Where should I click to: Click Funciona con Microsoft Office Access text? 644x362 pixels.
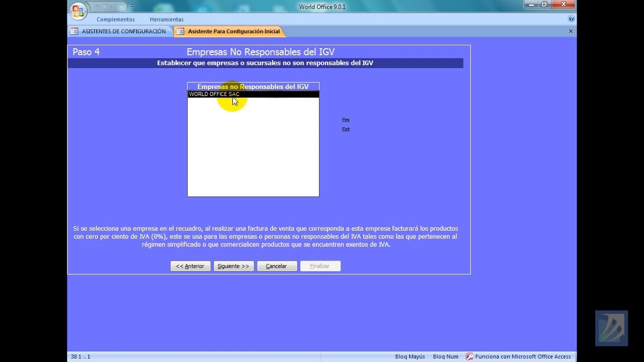(x=523, y=356)
